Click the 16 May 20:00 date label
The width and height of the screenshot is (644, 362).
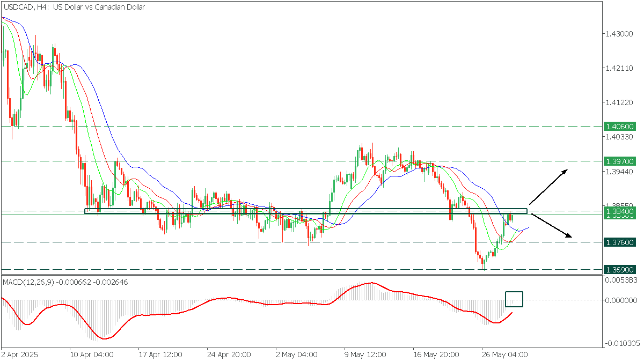click(x=436, y=354)
